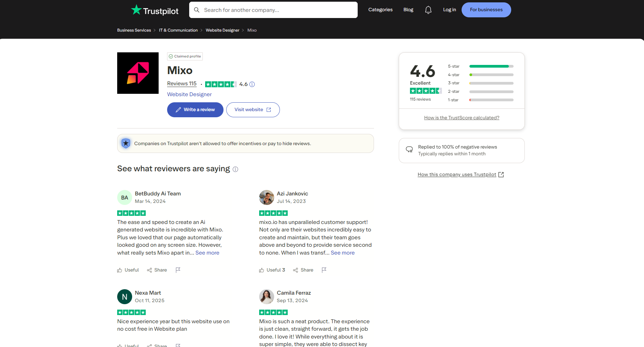
Task: Click the Visit website button
Action: click(253, 110)
